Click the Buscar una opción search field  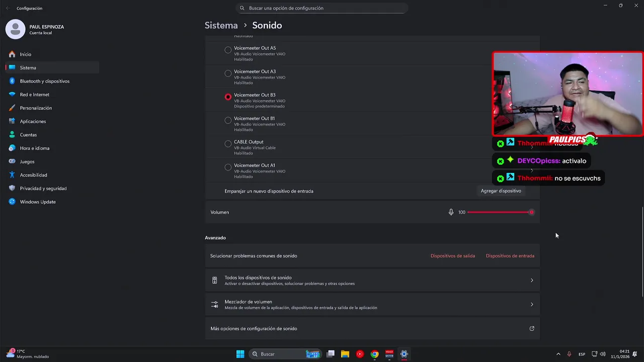tap(322, 8)
